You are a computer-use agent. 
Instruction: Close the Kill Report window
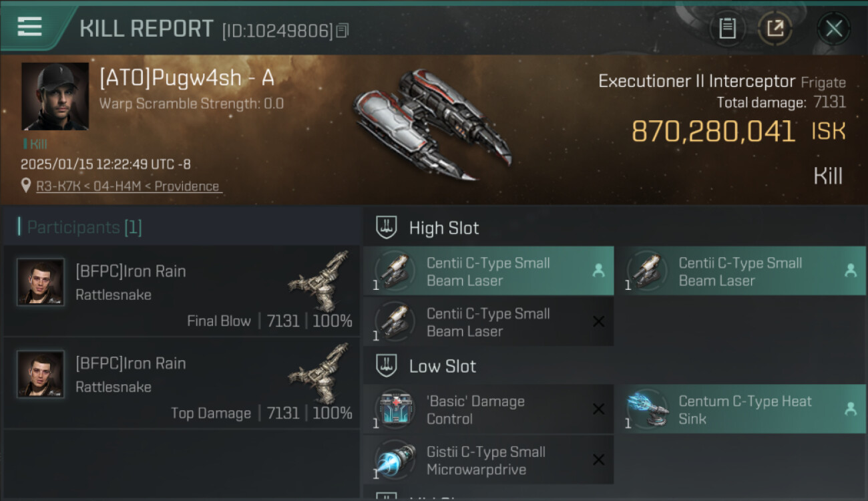pyautogui.click(x=834, y=28)
